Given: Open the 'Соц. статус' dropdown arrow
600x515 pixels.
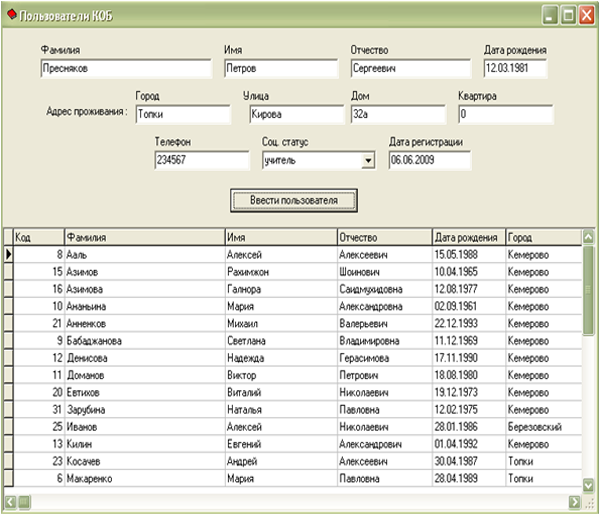Looking at the screenshot, I should (367, 160).
